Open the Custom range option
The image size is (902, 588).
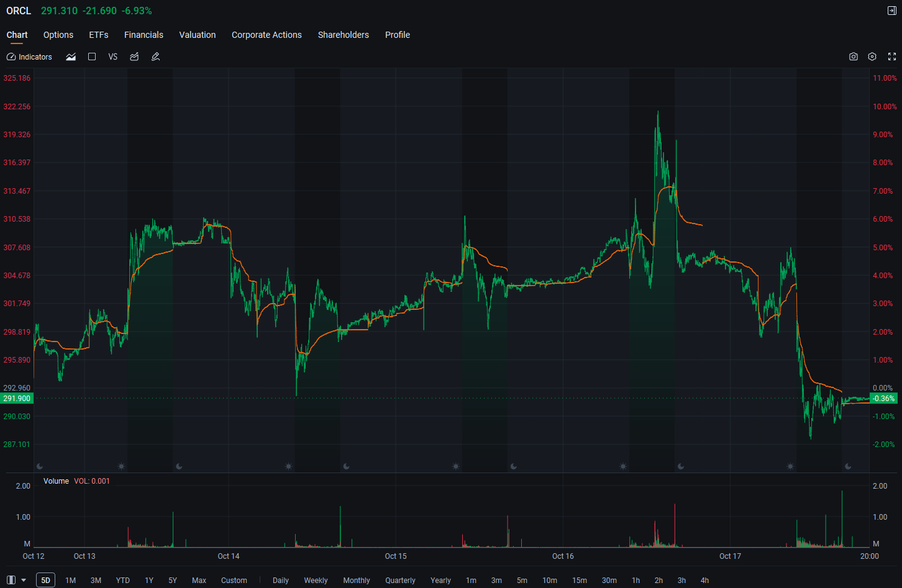tap(234, 580)
